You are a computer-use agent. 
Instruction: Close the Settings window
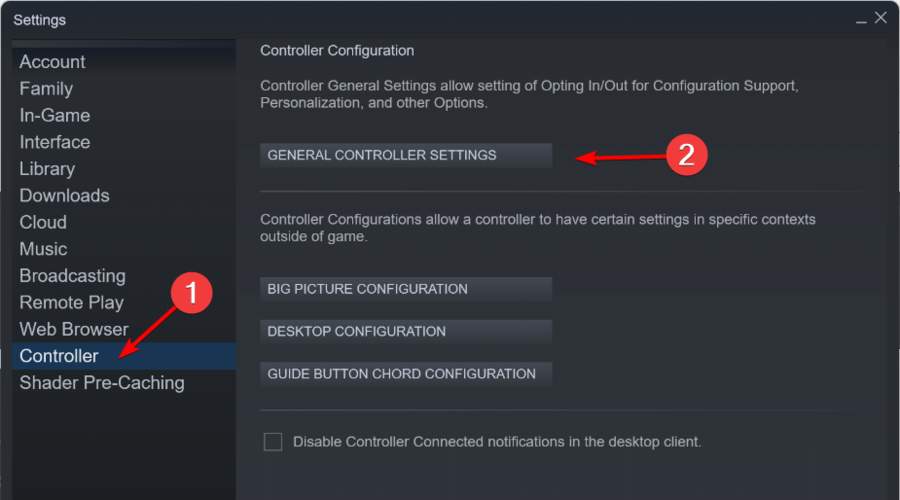point(880,18)
